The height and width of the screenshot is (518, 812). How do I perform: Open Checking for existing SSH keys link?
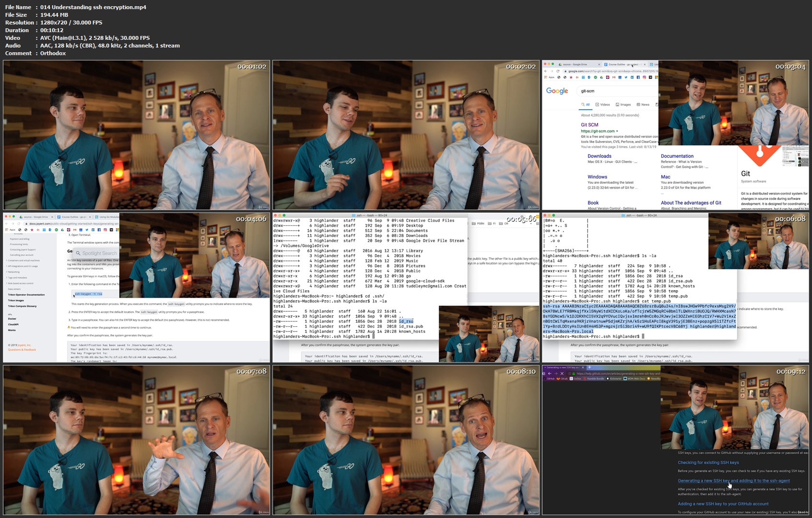coord(708,462)
